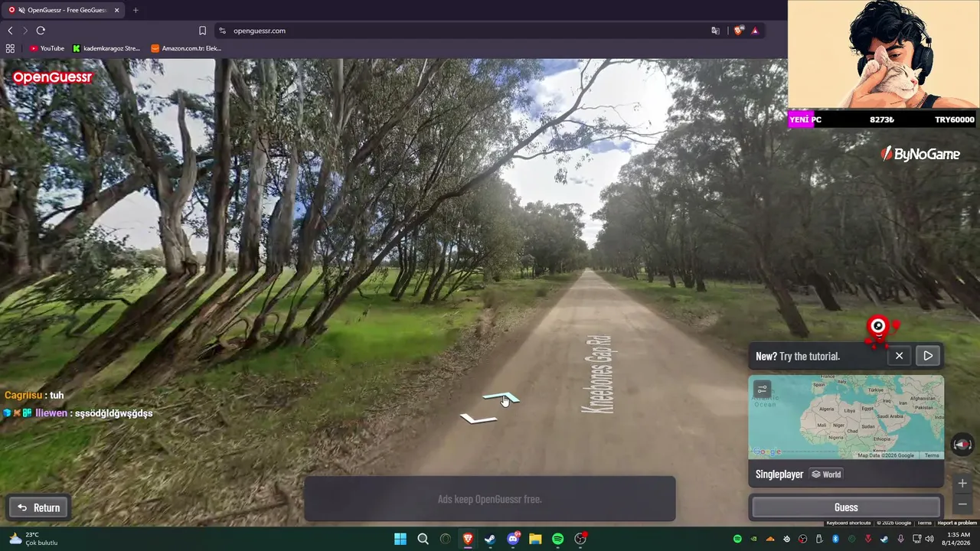Screen dimensions: 980x551
Task: Close the OpenGuessr browser tab
Action: tap(116, 10)
